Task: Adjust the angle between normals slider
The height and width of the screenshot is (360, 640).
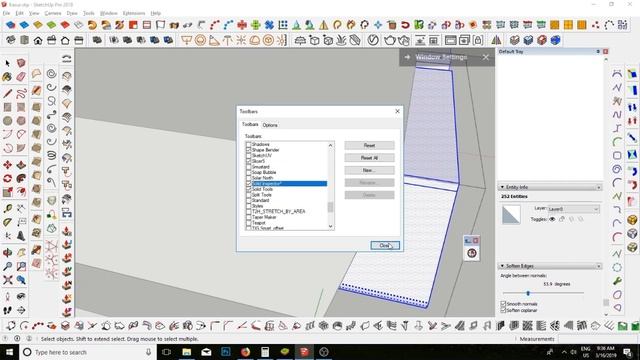Action: click(528, 293)
